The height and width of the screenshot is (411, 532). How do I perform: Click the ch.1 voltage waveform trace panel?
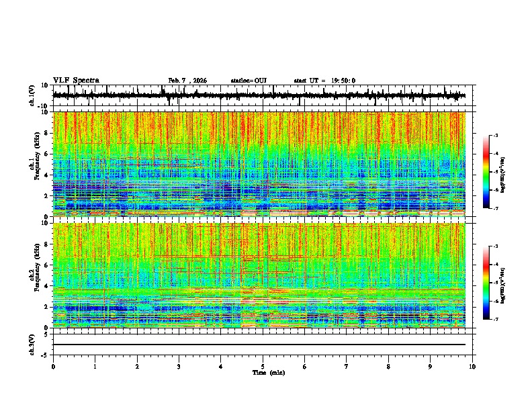pyautogui.click(x=264, y=95)
